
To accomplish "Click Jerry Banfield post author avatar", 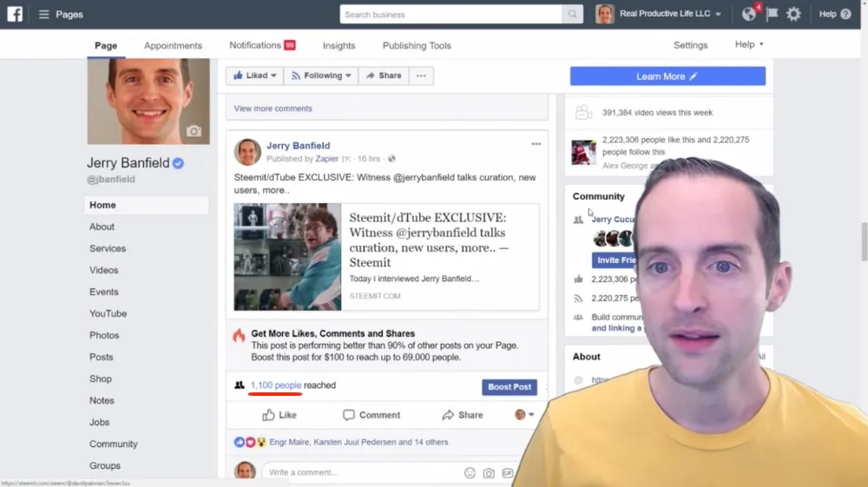I will tap(247, 152).
